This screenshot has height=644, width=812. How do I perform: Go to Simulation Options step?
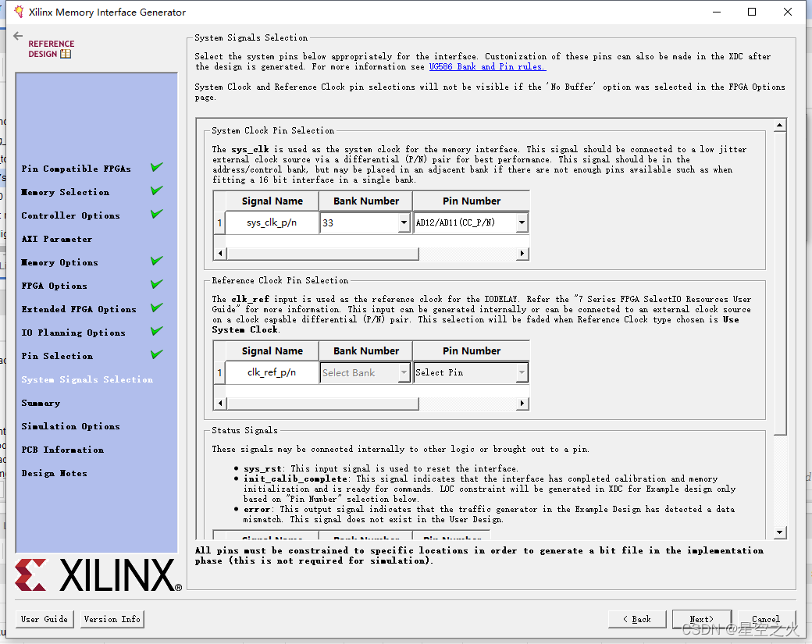point(70,426)
